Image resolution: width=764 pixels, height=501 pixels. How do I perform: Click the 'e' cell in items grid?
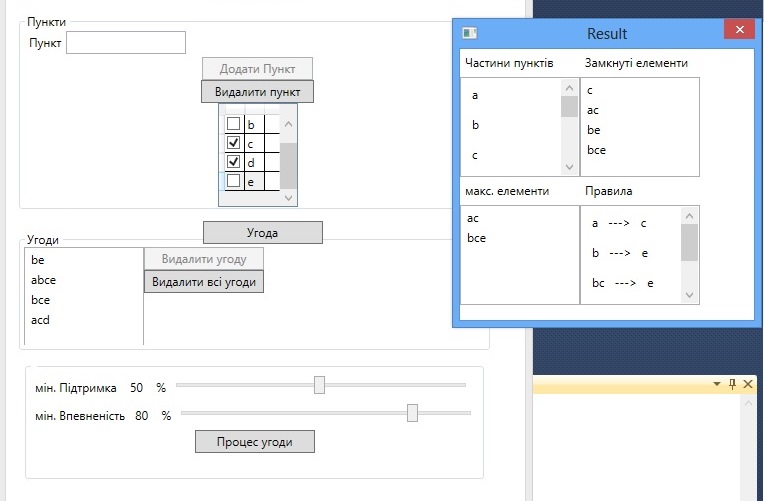tap(254, 181)
